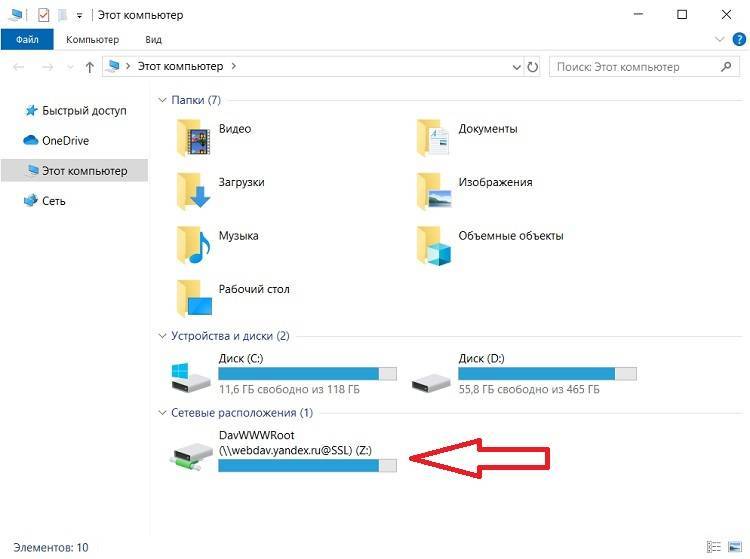750x559 pixels.
Task: Select the DavWWWRoot network drive icon
Action: click(x=191, y=456)
